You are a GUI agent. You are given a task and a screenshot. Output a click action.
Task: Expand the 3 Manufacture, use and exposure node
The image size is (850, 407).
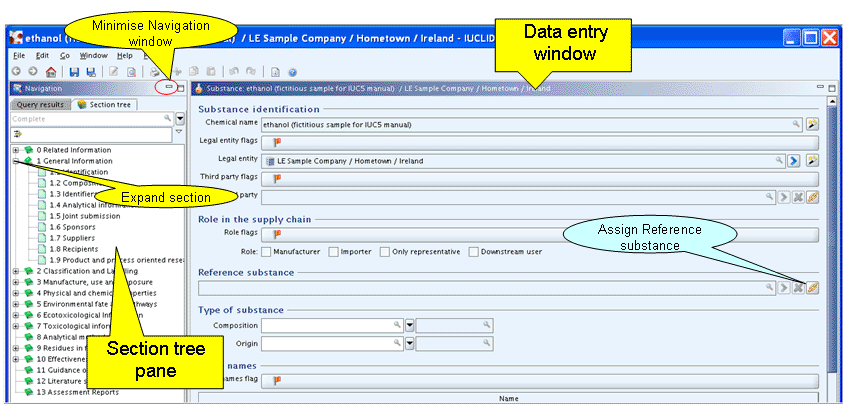click(16, 282)
